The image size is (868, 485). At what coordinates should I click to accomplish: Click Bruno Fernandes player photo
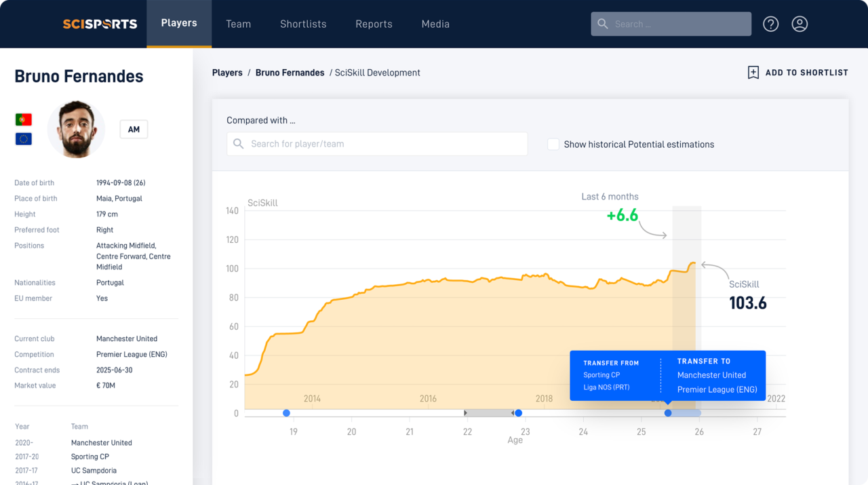(76, 129)
